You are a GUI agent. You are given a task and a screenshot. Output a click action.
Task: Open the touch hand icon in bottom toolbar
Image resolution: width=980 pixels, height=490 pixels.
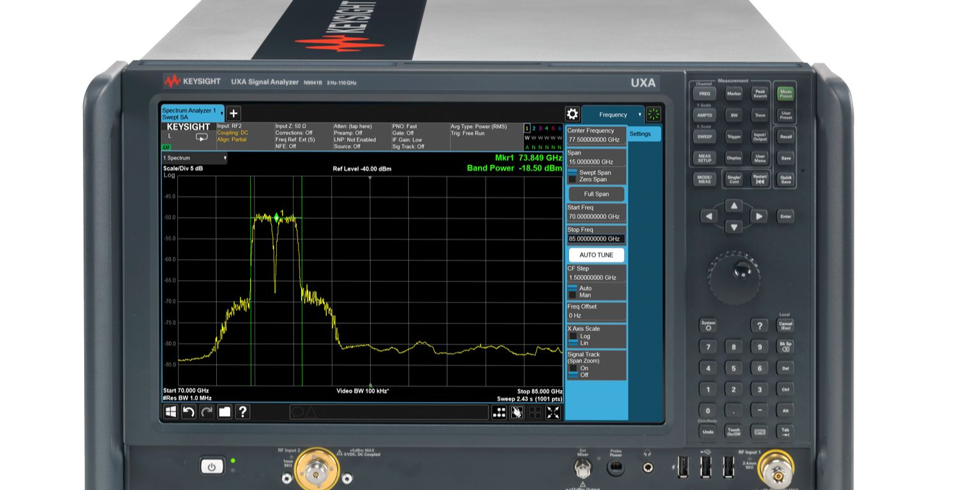(x=517, y=413)
